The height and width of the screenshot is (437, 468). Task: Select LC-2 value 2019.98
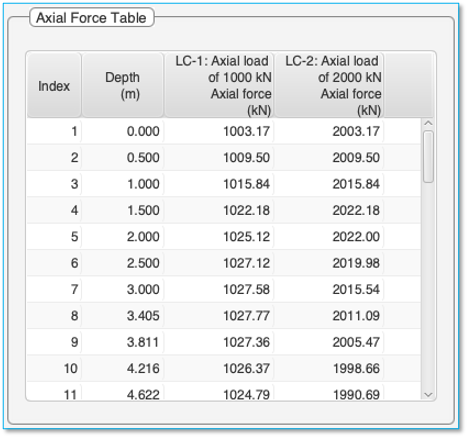[329, 263]
